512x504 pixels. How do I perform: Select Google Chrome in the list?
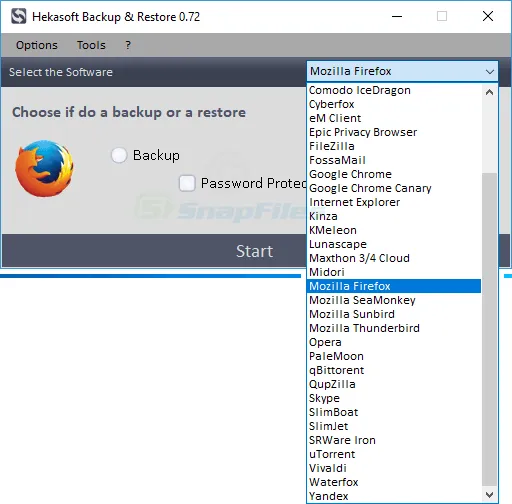click(x=394, y=174)
